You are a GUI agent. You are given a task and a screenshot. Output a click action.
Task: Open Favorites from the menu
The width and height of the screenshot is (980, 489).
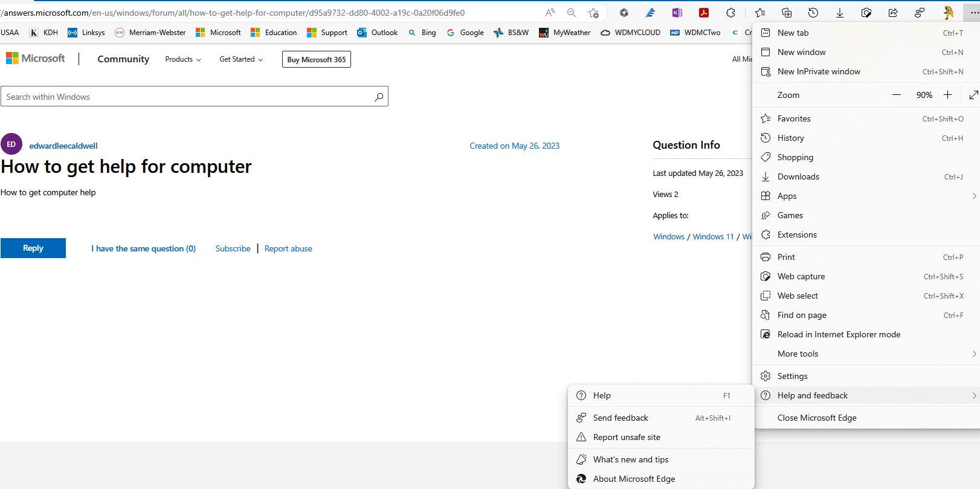coord(866,118)
